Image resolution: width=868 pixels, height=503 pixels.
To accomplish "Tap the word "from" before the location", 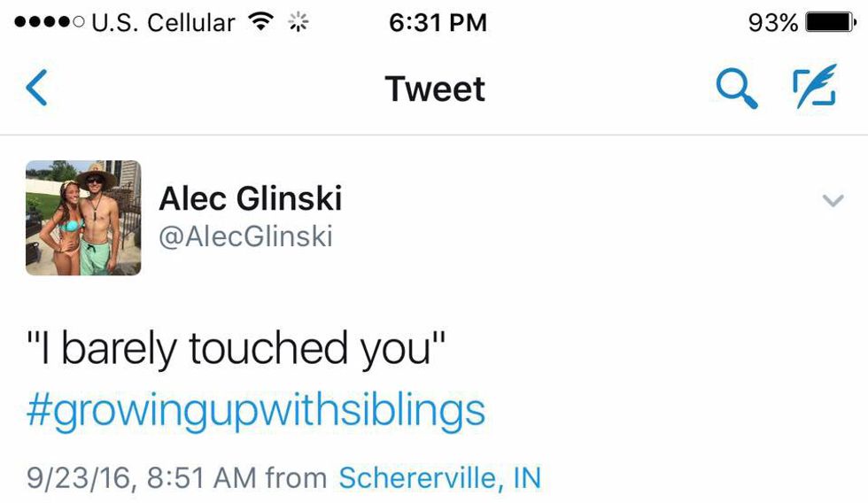I will point(296,478).
